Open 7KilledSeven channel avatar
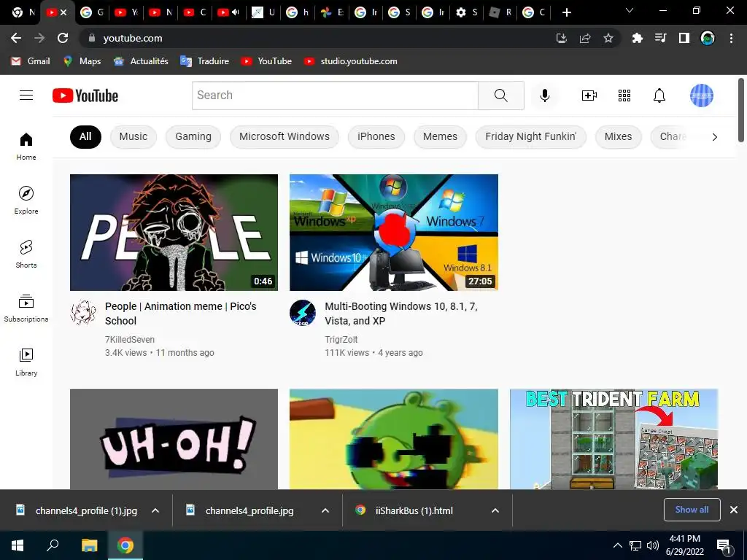 83,312
